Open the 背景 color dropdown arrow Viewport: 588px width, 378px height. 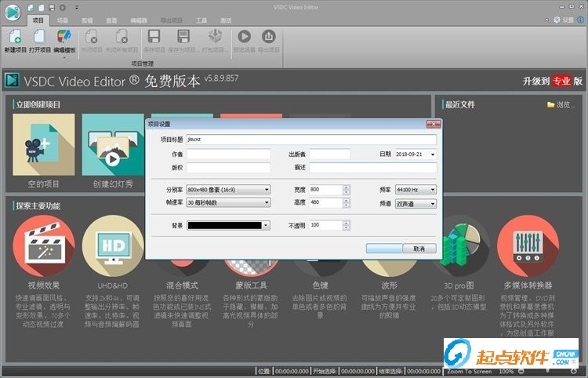[266, 225]
